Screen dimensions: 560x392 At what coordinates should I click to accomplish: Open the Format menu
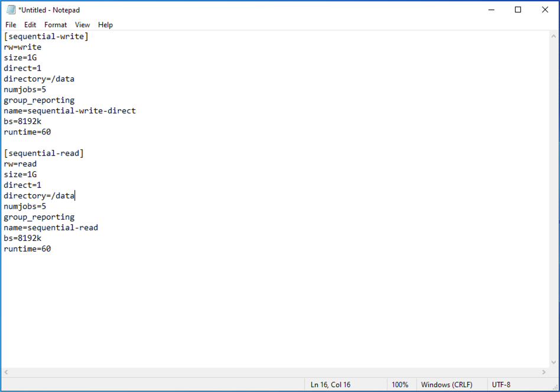[55, 25]
